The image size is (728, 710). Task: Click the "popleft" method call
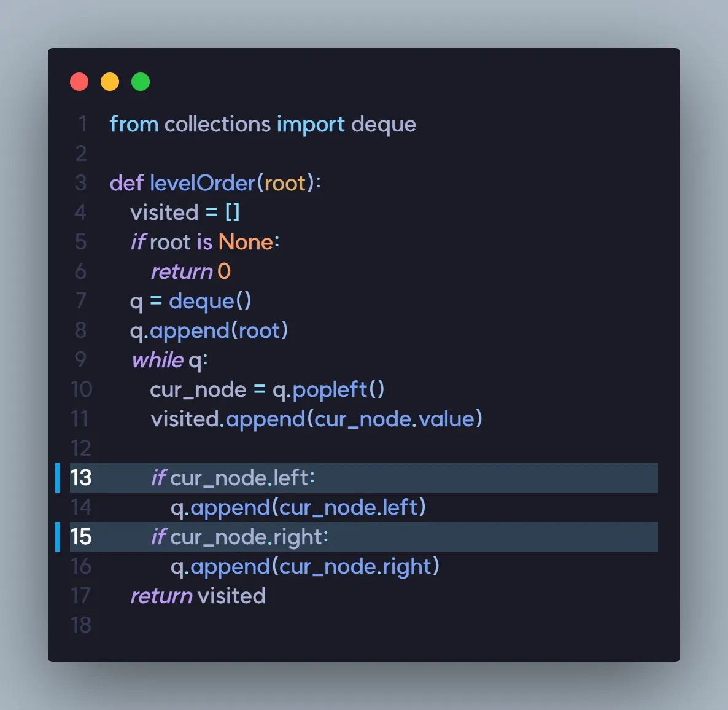[x=330, y=389]
